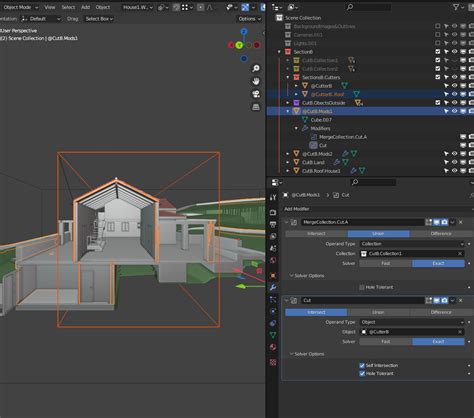Open the Material properties tab icon
Viewport: 474px width, 418px height.
click(x=273, y=347)
